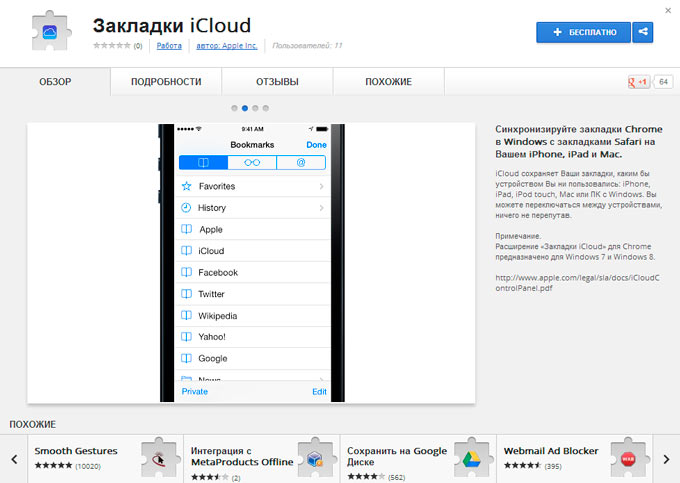The height and width of the screenshot is (483, 680).
Task: Close the extension details dialog
Action: point(668,10)
